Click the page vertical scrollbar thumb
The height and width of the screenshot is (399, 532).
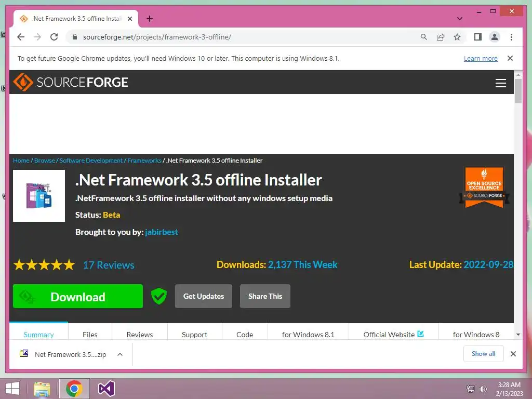coord(518,90)
